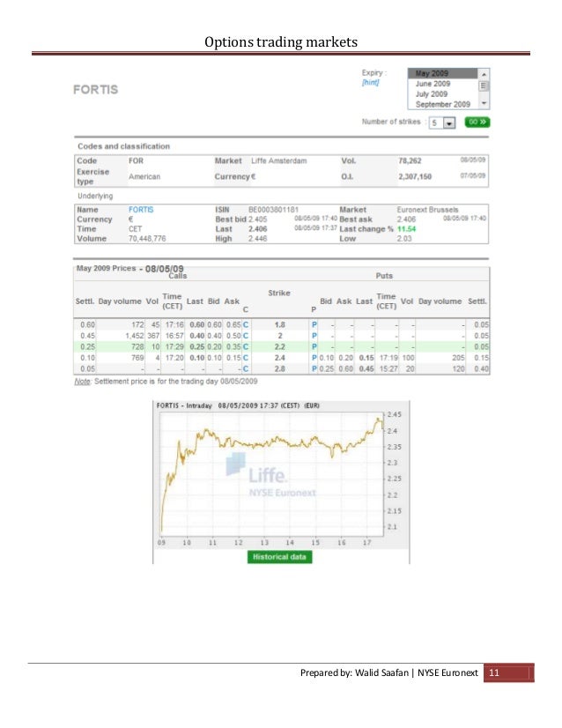Click the calls time cell 17:16
Viewport: 562px width, 728px height.
(x=174, y=325)
